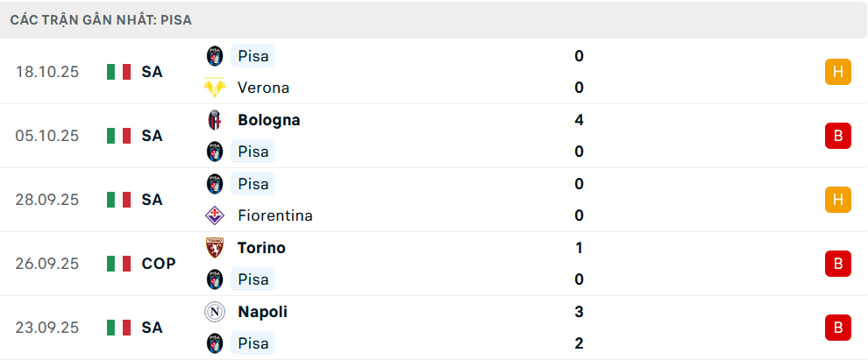Open the Napoli team link

262,312
